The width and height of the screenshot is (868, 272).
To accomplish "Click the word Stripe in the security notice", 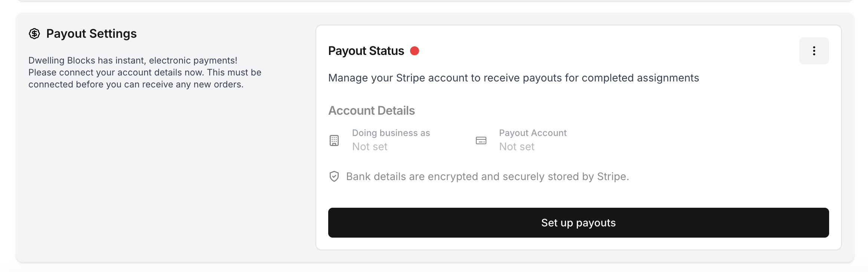I will click(x=612, y=176).
